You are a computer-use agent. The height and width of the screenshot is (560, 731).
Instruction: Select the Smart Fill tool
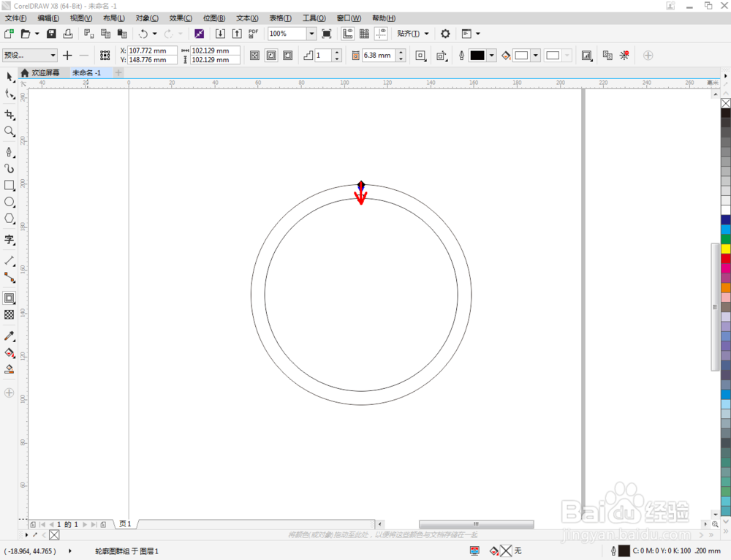pyautogui.click(x=10, y=369)
